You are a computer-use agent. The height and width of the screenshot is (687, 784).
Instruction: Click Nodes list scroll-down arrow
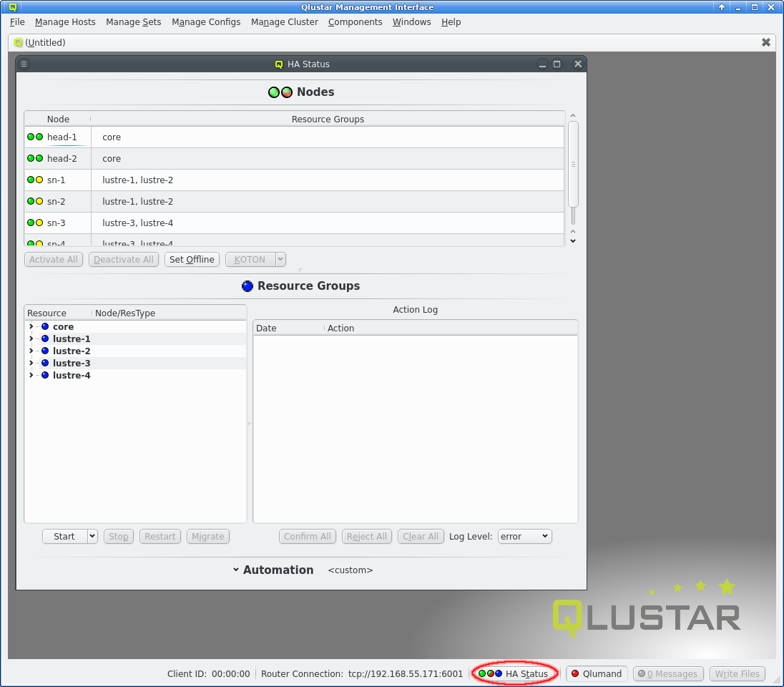coord(573,240)
